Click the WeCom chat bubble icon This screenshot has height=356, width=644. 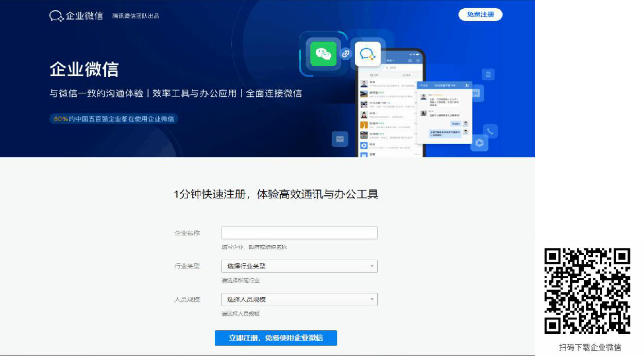point(367,54)
